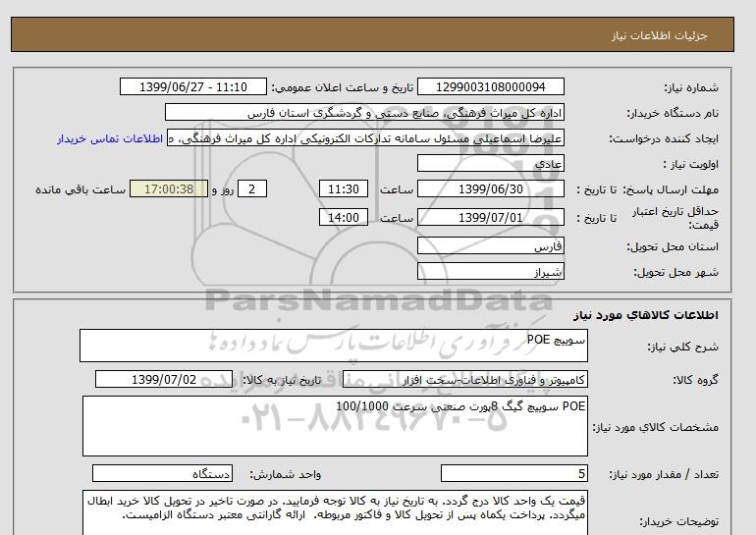756x535 pixels.
Task: Select the label تعداد / مقدار مورد نیاز
Action: coord(664,475)
